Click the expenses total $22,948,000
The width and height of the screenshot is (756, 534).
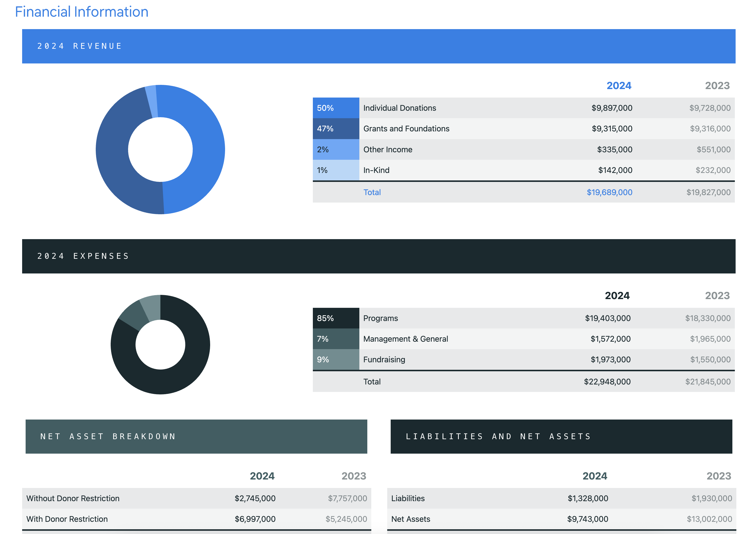(x=607, y=382)
